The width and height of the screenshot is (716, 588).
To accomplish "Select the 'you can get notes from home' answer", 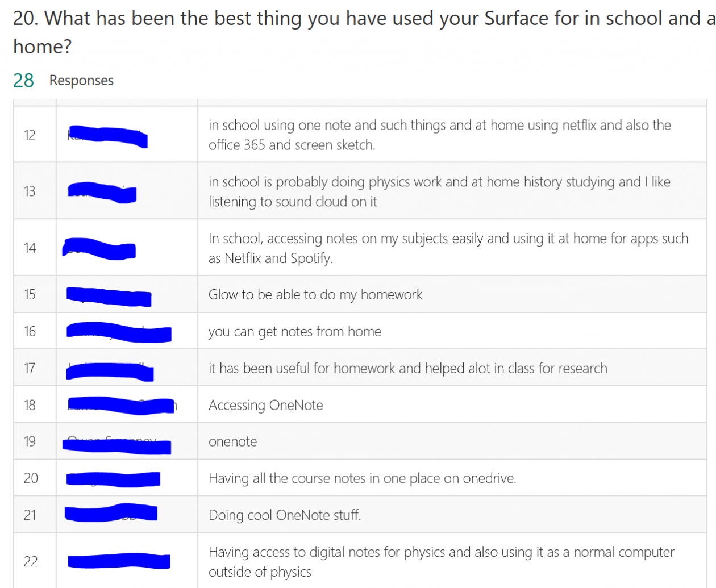I will click(294, 331).
